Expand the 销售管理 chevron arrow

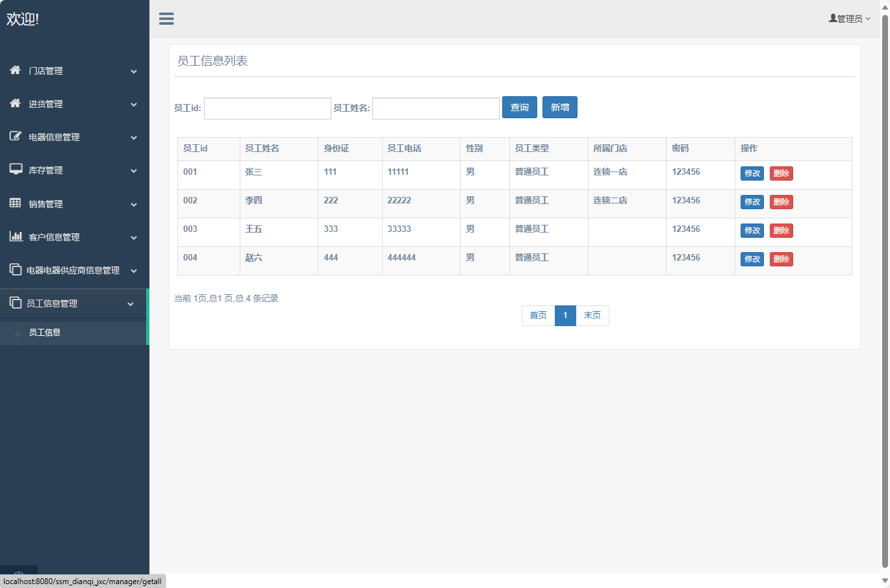tap(134, 205)
